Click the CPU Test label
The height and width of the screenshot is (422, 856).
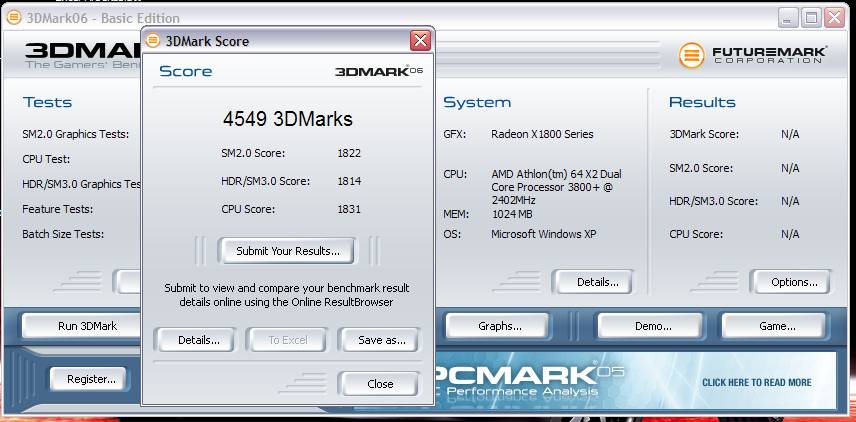coord(46,159)
